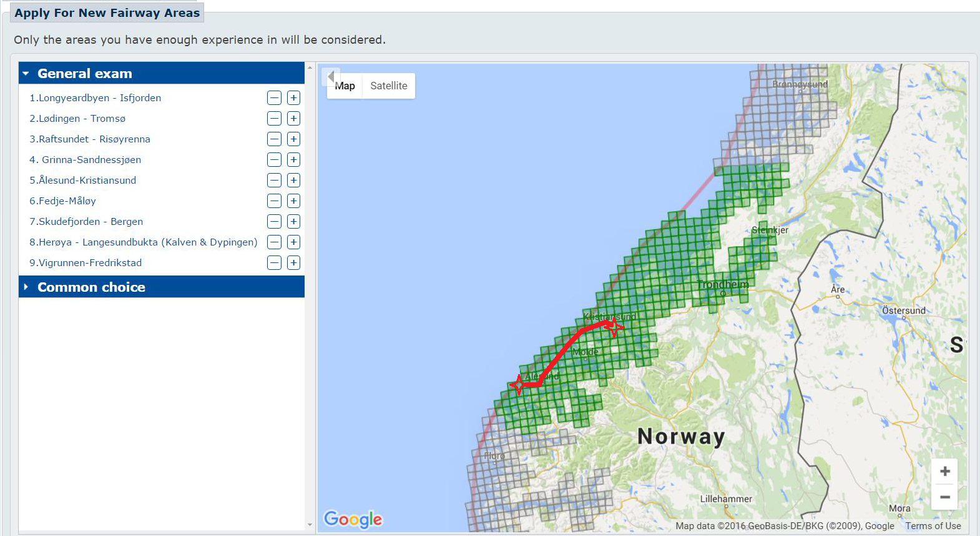Click plus icon for Vigrunnen-Fredrikstad
This screenshot has height=536, width=980.
coord(293,263)
